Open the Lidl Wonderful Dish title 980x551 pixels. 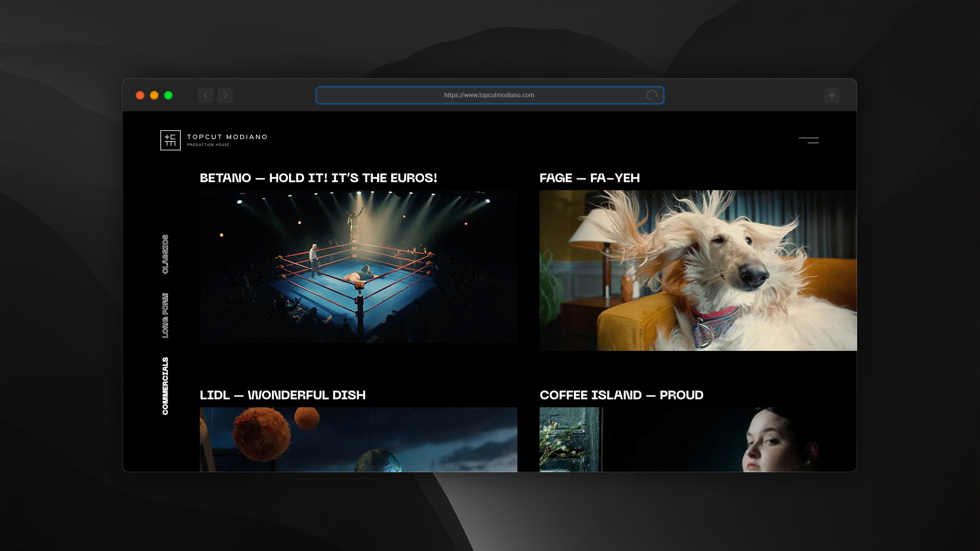283,395
